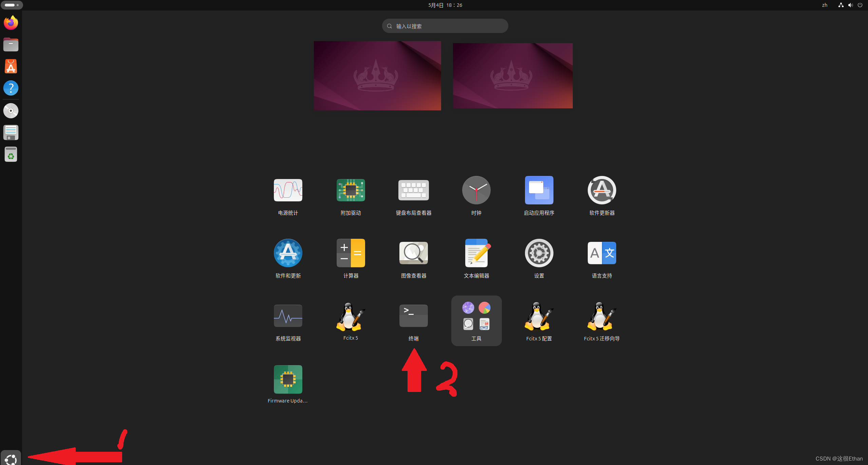This screenshot has height=465, width=868.
Task: Launch the 系统监视器 system monitor
Action: coord(288,316)
